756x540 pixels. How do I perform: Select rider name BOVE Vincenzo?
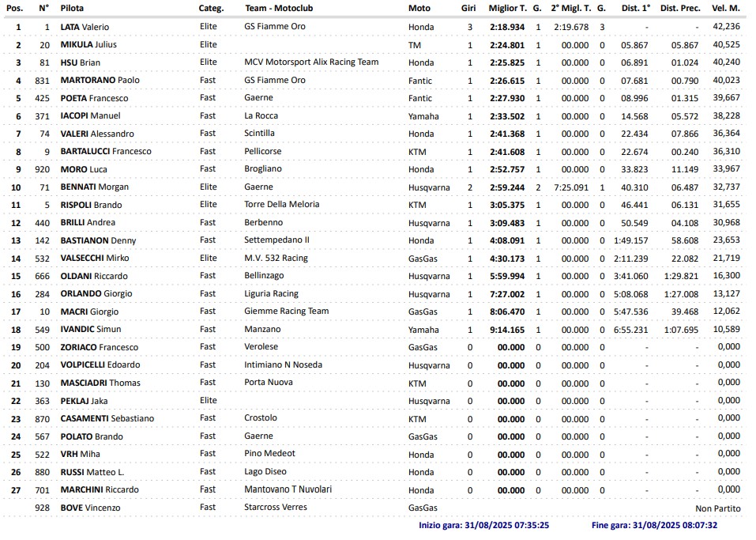(90, 508)
